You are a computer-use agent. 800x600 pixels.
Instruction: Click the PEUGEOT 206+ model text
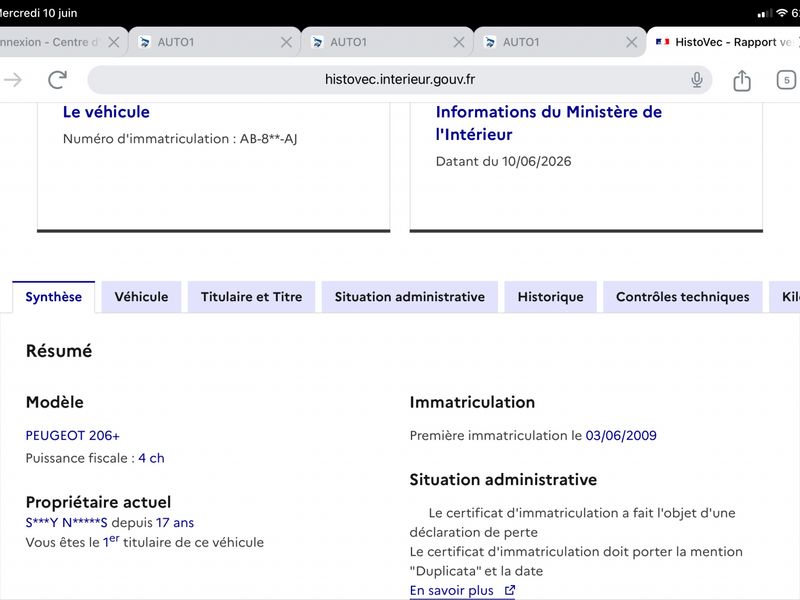click(x=72, y=436)
